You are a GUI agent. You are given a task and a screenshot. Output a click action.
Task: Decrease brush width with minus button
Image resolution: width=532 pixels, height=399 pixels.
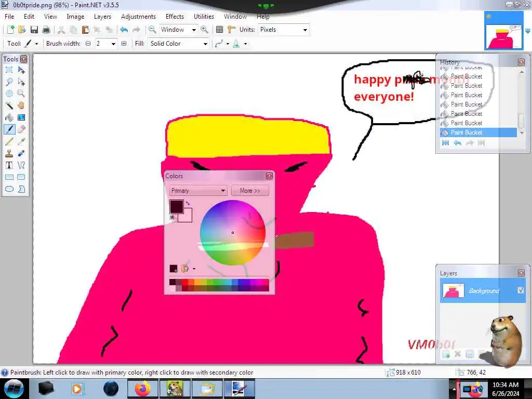pyautogui.click(x=88, y=44)
